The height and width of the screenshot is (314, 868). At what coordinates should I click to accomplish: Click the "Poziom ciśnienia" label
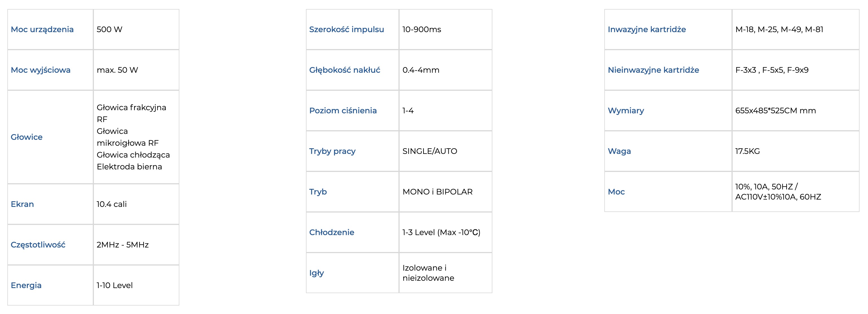[343, 111]
